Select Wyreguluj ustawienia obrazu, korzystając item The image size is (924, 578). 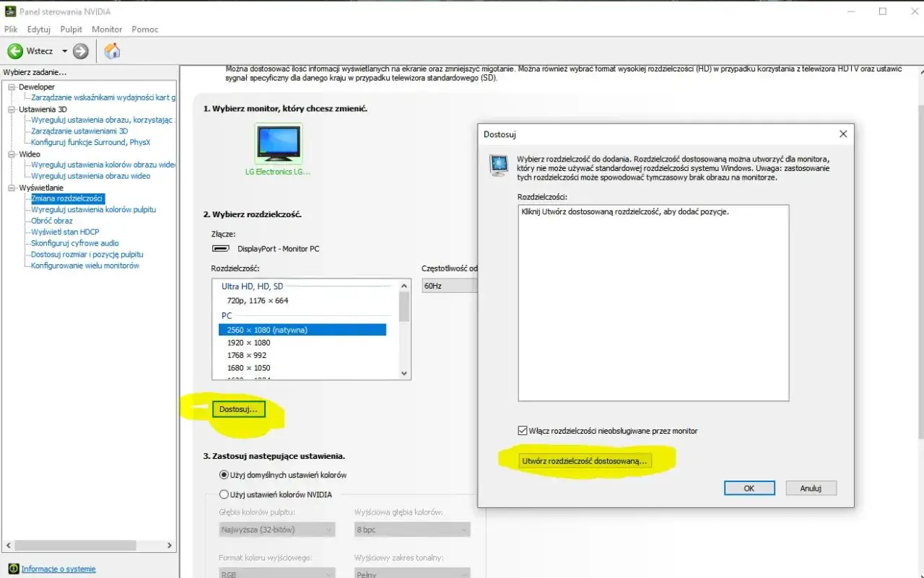[102, 120]
